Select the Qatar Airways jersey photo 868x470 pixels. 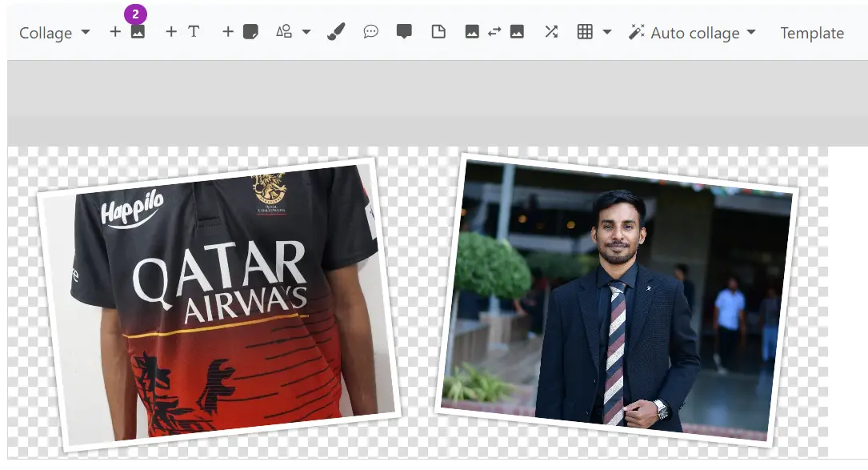(x=218, y=303)
